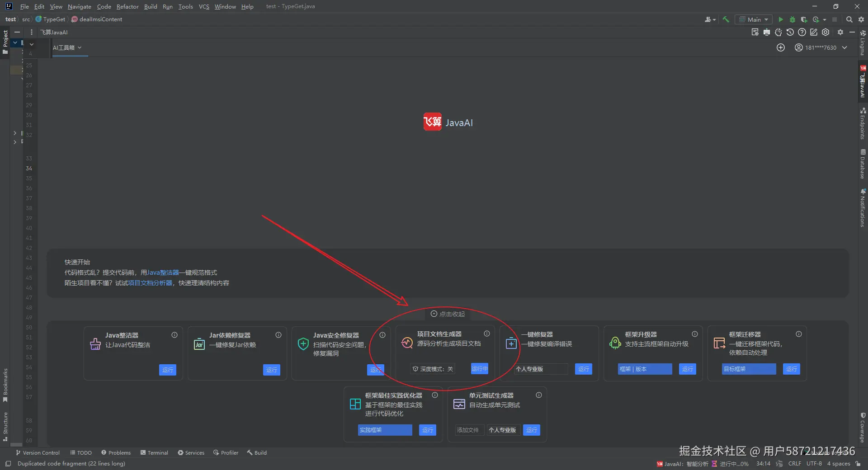Click the JavaAI monitor icon in toolbar
This screenshot has width=868, height=470.
click(x=767, y=32)
